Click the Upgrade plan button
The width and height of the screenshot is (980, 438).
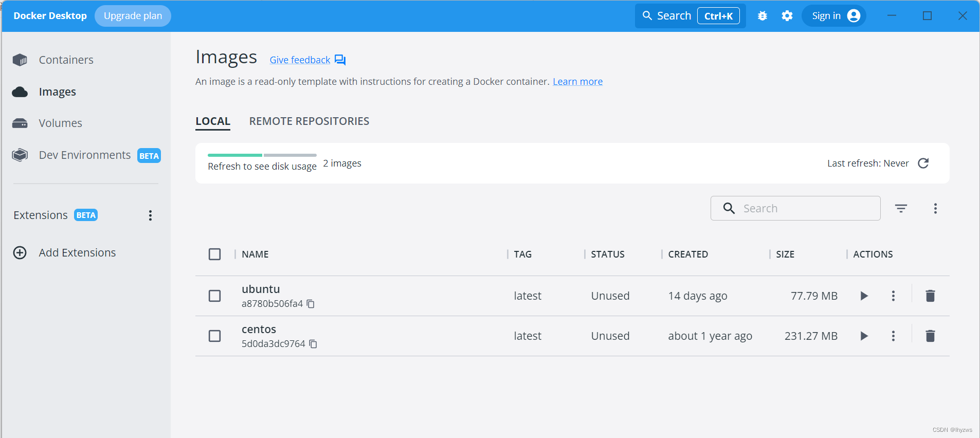(133, 16)
